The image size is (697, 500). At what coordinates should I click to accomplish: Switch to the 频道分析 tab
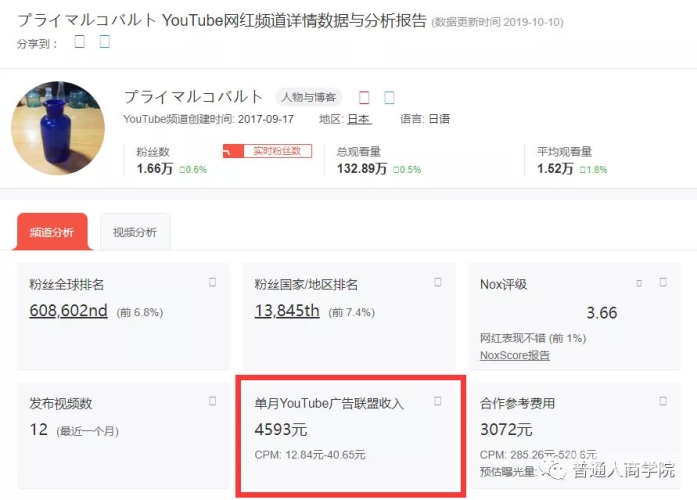52,232
